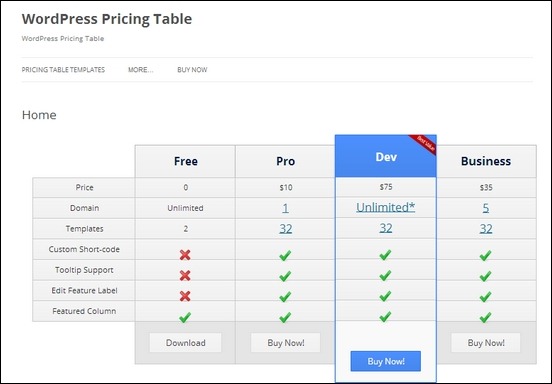The image size is (552, 384).
Task: Click Pro plan Custom Short-code checkmark
Action: 285,255
